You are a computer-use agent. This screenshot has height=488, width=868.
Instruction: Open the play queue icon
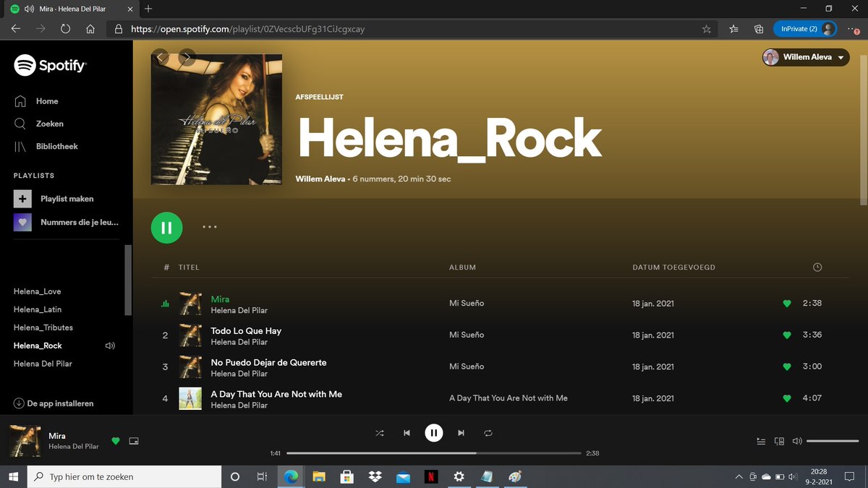pyautogui.click(x=761, y=441)
